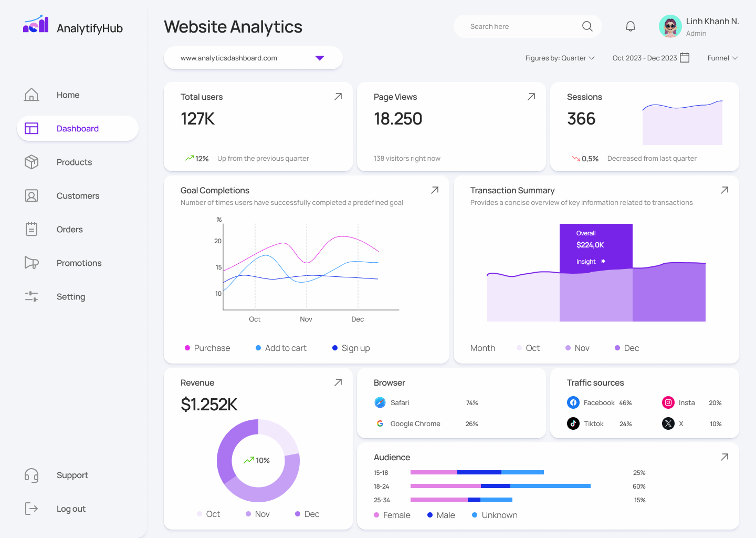The width and height of the screenshot is (756, 538).
Task: Open the Insight link in Transaction Summary
Action: point(591,261)
